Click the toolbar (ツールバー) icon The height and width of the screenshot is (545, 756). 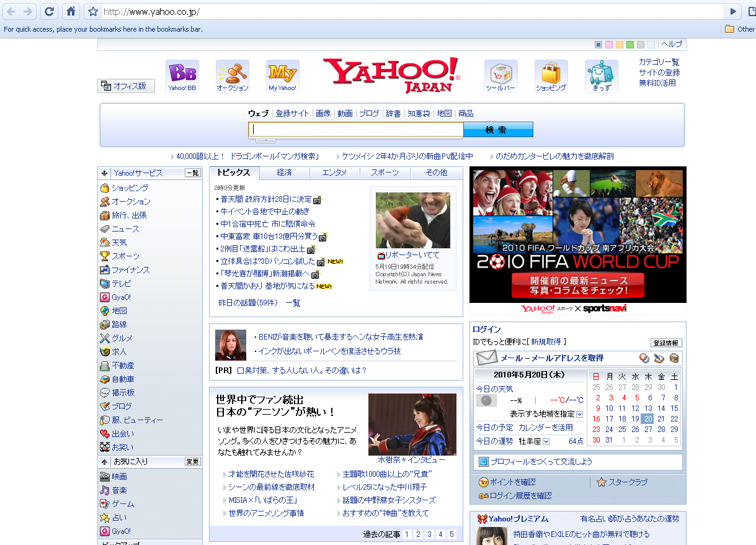[500, 74]
